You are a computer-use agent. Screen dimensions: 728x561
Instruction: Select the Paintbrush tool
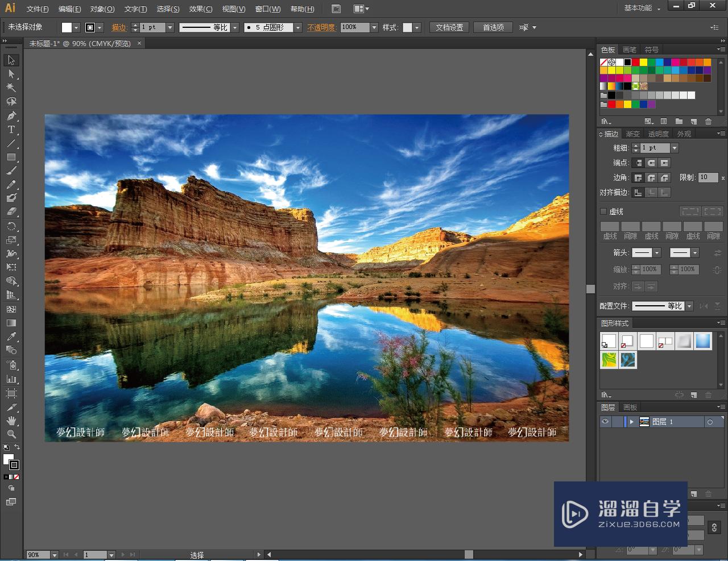click(x=11, y=171)
